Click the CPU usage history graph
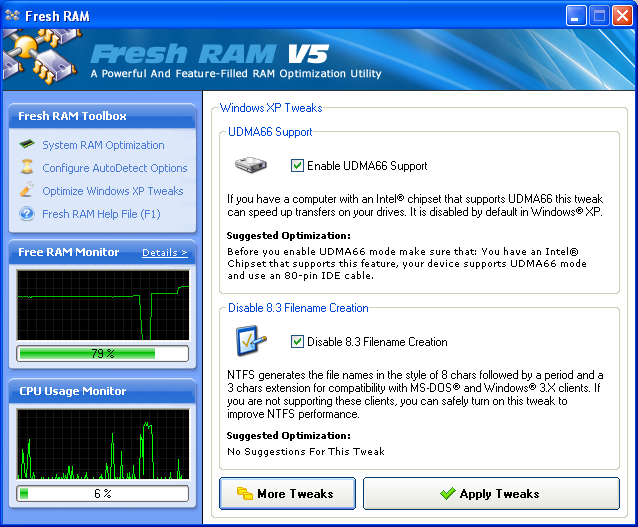This screenshot has height=527, width=638. click(102, 445)
